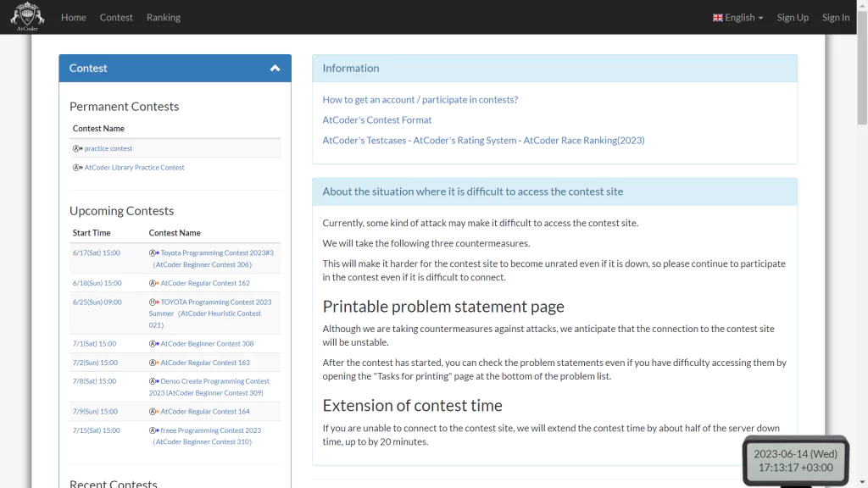
Task: Open AtCoder Regular Contest 164
Action: click(x=205, y=411)
